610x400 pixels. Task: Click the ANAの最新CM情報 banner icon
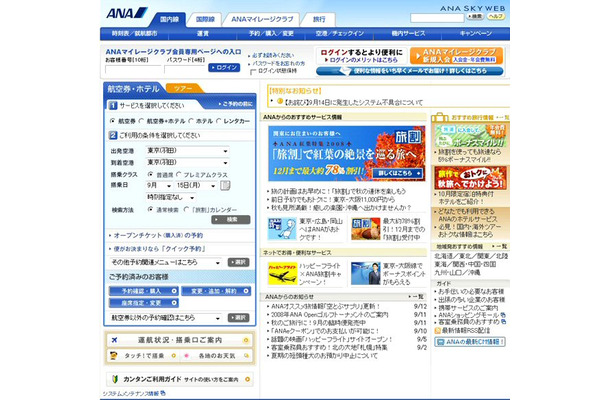(440, 342)
